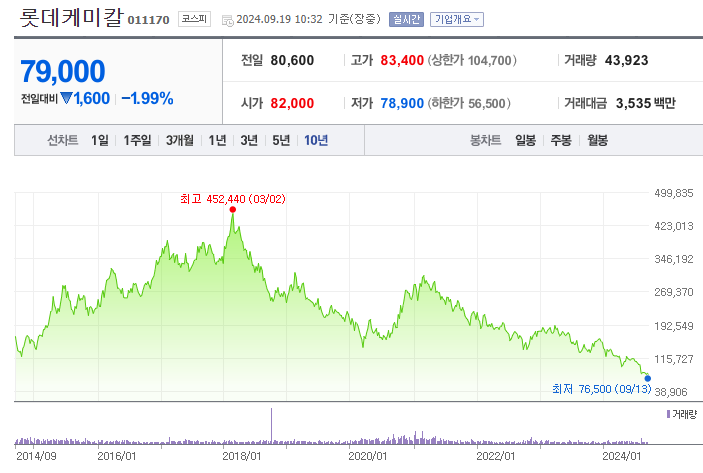Select the 1일 line chart tab
Screen dimensions: 703x473
100,140
